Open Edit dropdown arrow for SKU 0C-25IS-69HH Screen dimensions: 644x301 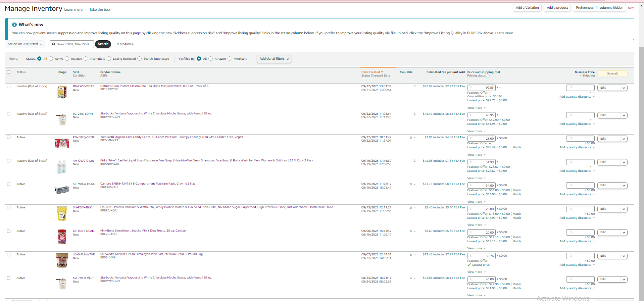624,115
